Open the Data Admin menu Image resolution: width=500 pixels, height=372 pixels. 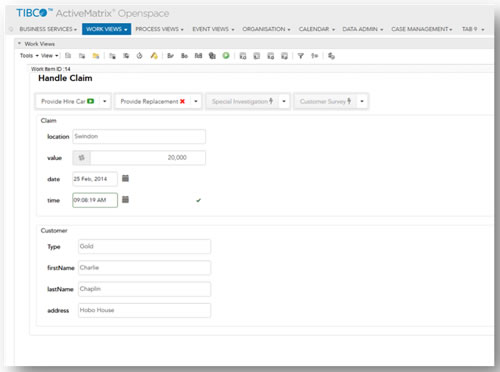coord(363,29)
